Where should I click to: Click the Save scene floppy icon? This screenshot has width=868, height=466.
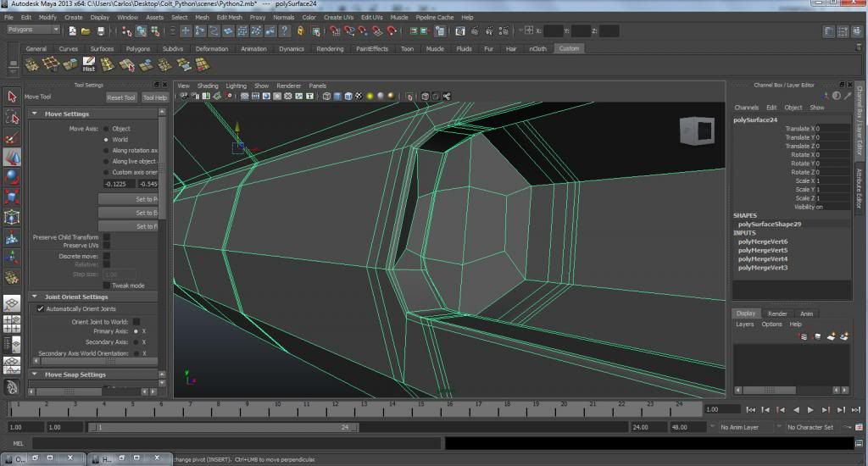click(x=101, y=31)
